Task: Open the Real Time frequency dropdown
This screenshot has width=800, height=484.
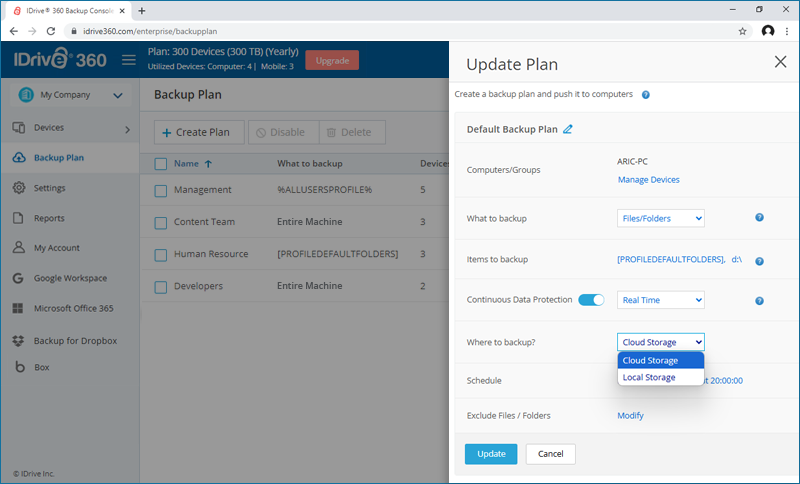Action: coord(660,300)
